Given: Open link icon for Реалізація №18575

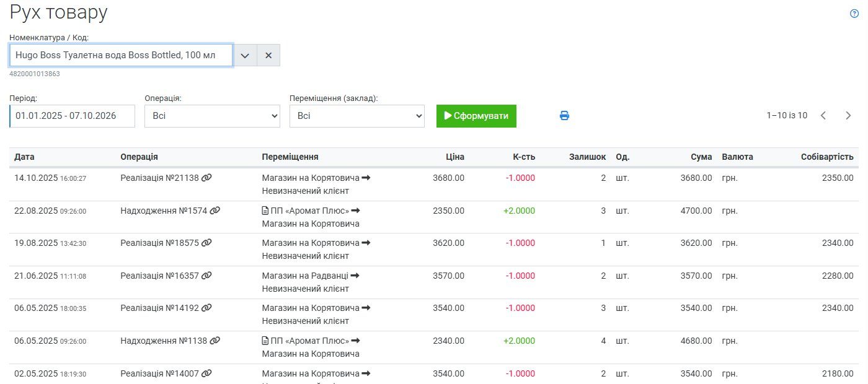Looking at the screenshot, I should point(207,243).
